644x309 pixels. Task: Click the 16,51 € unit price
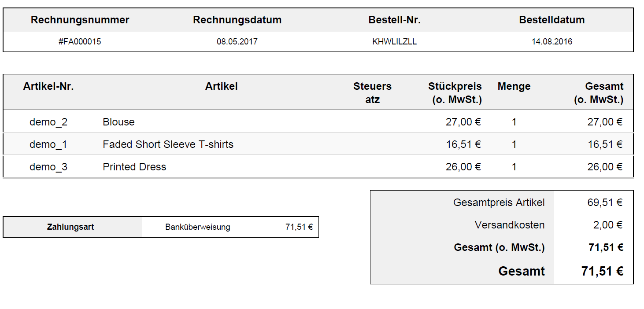point(463,144)
